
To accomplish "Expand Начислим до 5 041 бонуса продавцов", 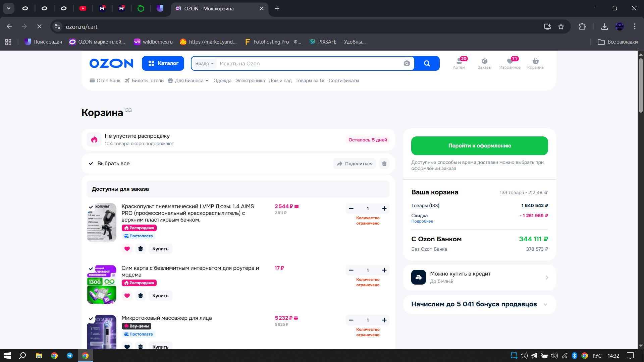I will [545, 304].
